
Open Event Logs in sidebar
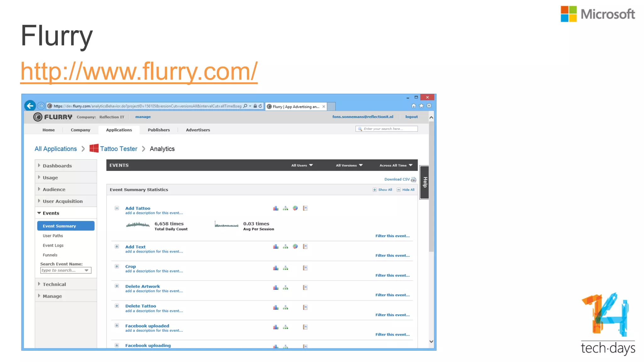(x=53, y=245)
